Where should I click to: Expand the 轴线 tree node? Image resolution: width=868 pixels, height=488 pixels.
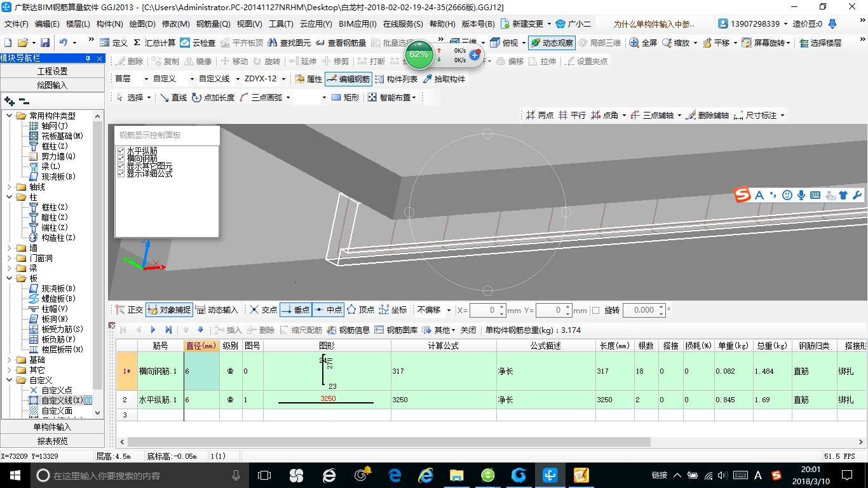tap(10, 187)
